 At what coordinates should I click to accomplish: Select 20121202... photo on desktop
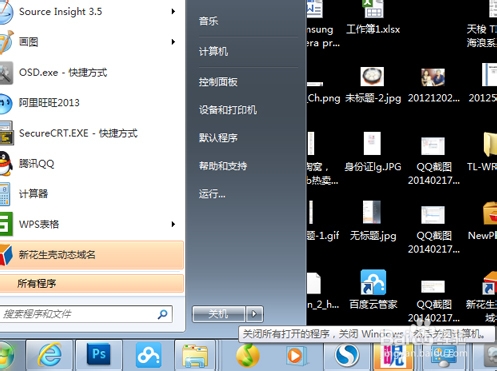click(x=433, y=85)
